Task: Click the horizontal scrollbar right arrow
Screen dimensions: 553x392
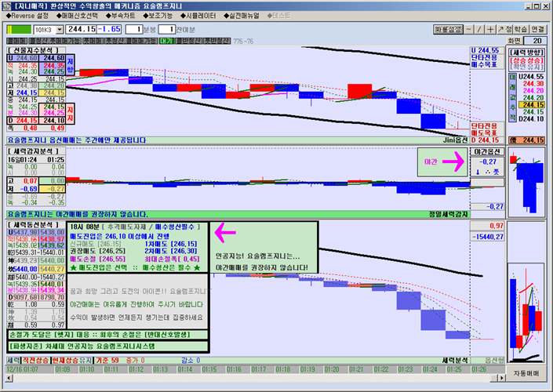Action: pos(501,378)
